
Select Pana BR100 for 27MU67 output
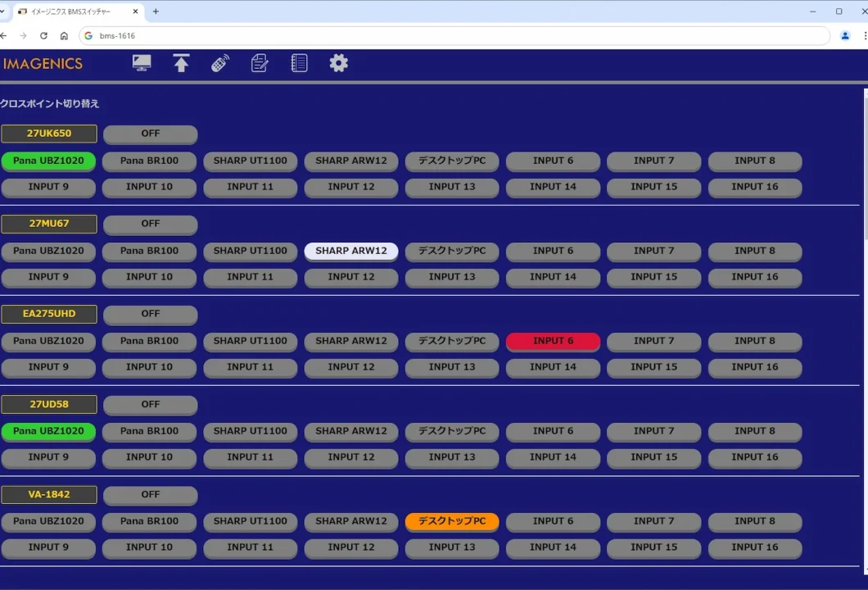[x=149, y=251]
